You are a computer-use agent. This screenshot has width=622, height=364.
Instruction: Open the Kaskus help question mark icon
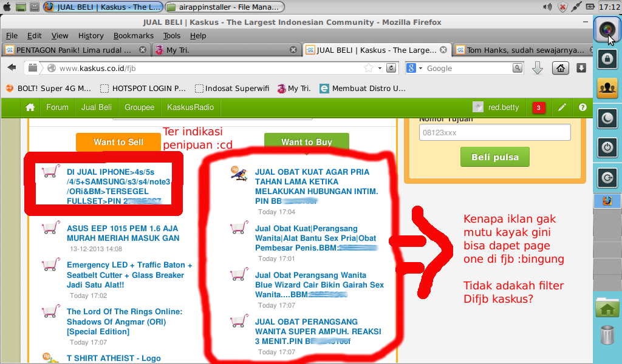[583, 107]
